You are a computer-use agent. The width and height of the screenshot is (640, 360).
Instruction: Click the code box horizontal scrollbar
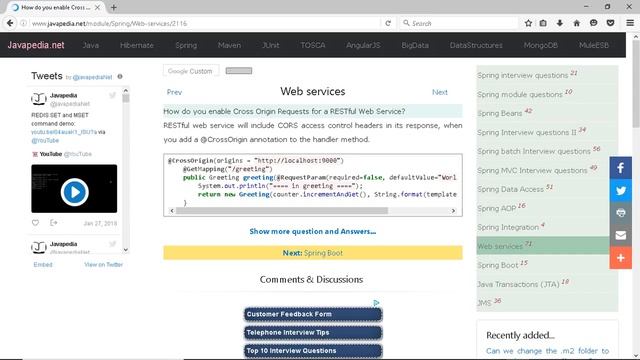tap(282, 211)
